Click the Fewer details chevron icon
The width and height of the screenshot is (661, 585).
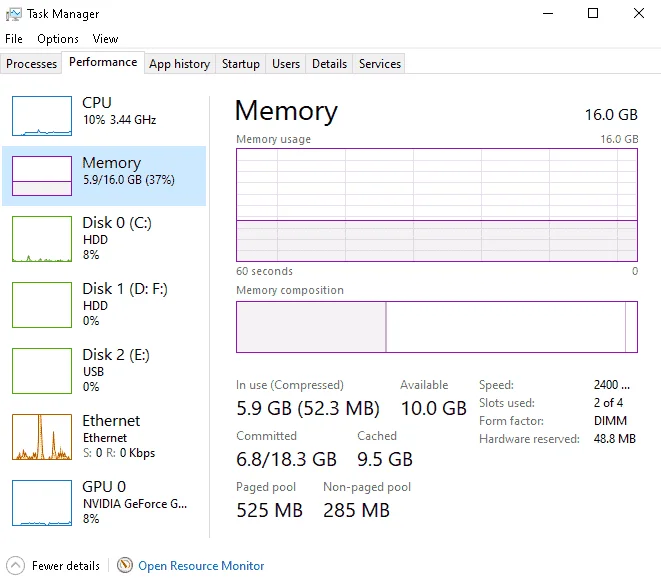pyautogui.click(x=16, y=566)
